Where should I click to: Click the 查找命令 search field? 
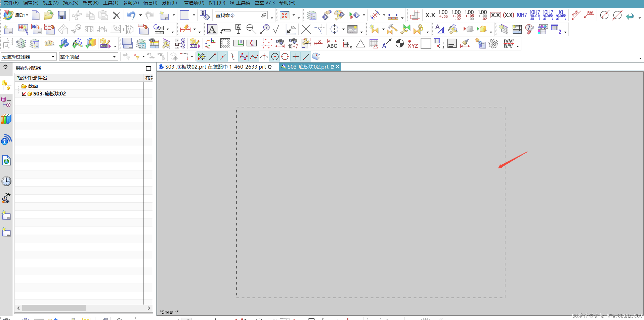241,15
